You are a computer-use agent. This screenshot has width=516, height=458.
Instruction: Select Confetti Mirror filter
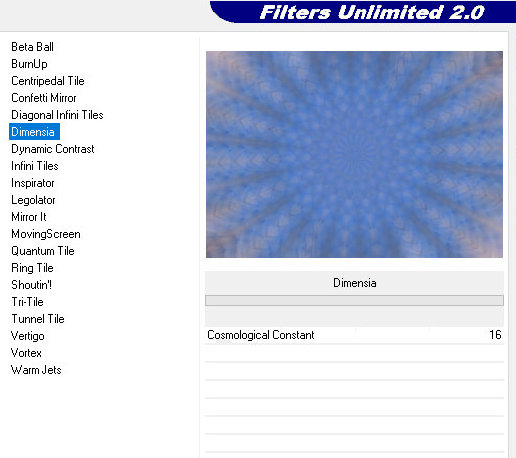(44, 98)
